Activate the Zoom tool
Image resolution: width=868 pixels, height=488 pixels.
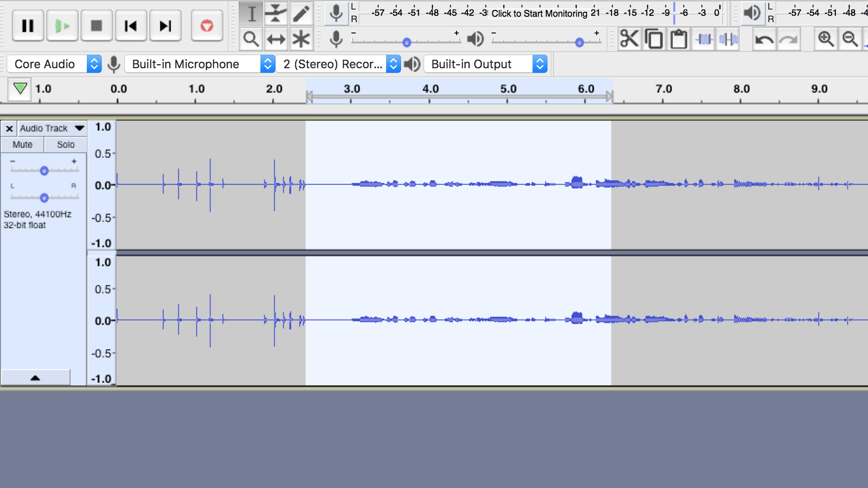click(251, 39)
